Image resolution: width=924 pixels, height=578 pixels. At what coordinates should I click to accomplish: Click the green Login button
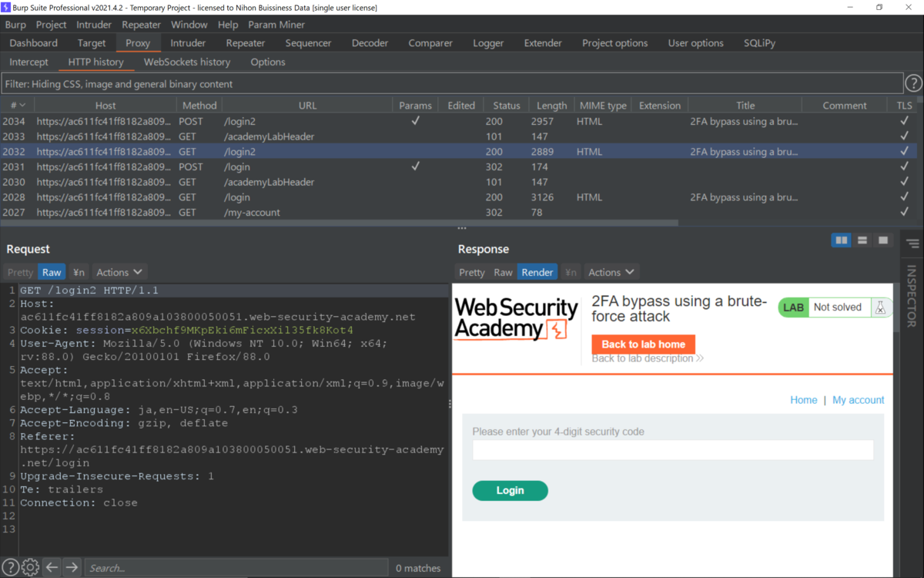(510, 490)
